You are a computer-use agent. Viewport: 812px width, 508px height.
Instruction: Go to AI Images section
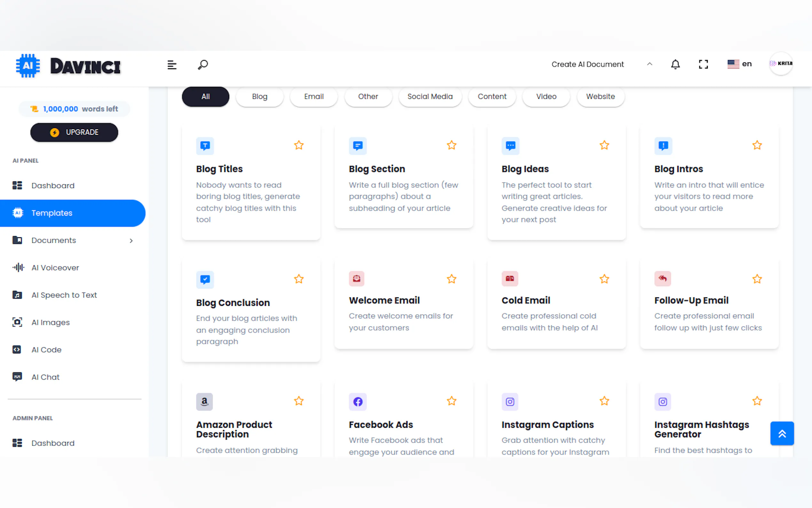(51, 322)
